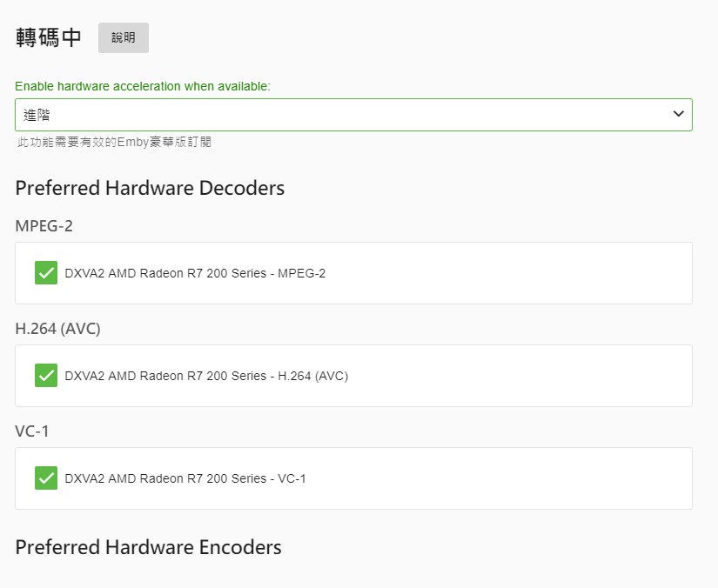Select the "Preferred Hardware Decoders" heading
This screenshot has width=718, height=588.
(x=150, y=188)
